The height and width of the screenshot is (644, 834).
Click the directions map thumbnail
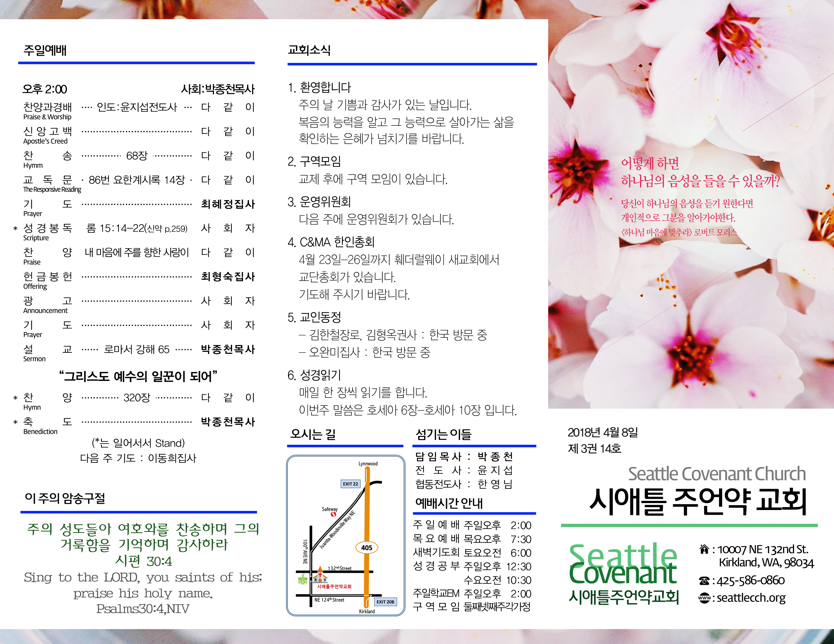[345, 535]
